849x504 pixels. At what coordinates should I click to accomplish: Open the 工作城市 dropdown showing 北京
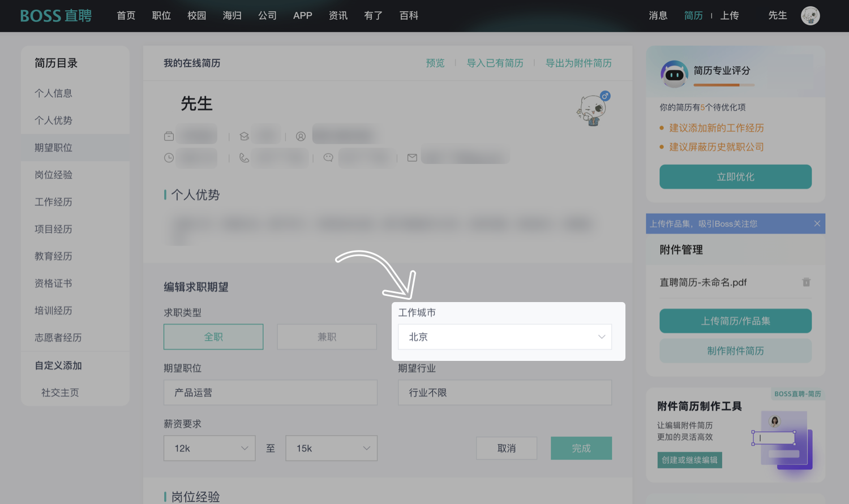point(505,337)
